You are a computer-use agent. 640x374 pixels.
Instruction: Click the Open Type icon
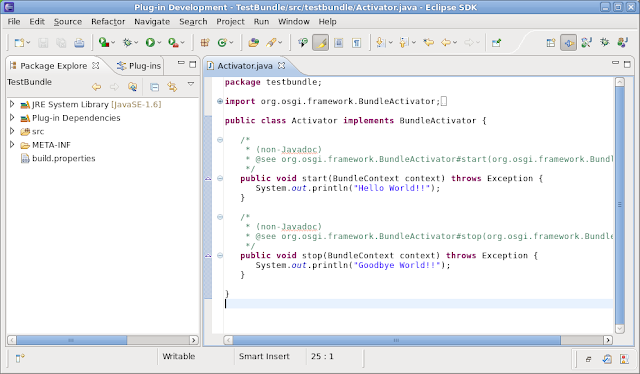click(x=253, y=42)
